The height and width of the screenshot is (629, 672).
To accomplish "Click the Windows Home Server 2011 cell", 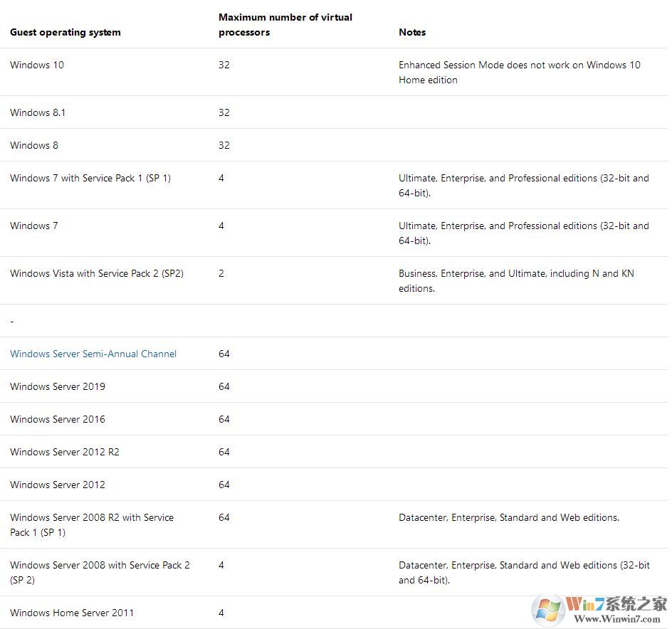I will (72, 613).
